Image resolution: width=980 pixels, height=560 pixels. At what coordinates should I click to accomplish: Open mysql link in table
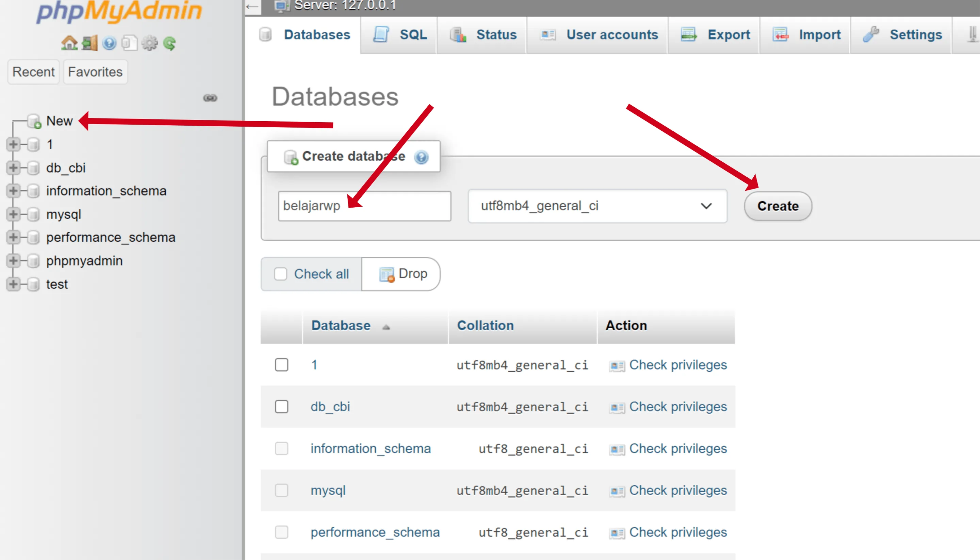[328, 491]
